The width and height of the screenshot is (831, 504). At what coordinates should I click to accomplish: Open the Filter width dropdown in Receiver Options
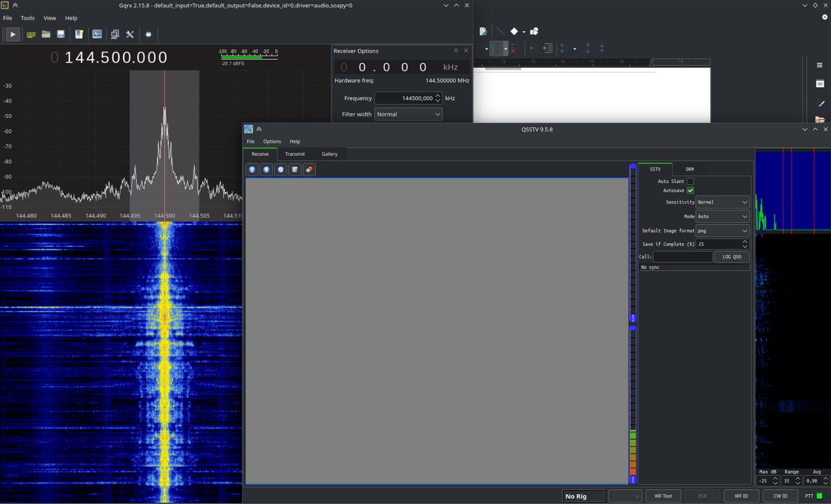(x=408, y=114)
